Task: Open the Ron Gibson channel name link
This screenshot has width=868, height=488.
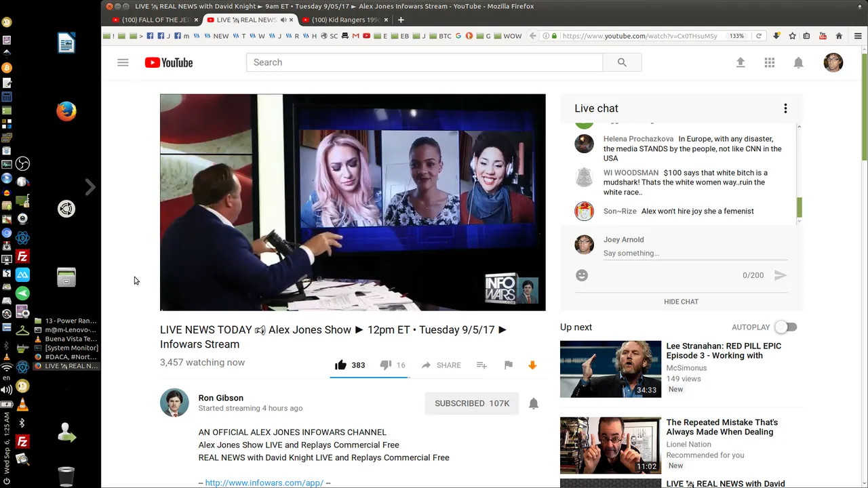Action: pos(221,398)
